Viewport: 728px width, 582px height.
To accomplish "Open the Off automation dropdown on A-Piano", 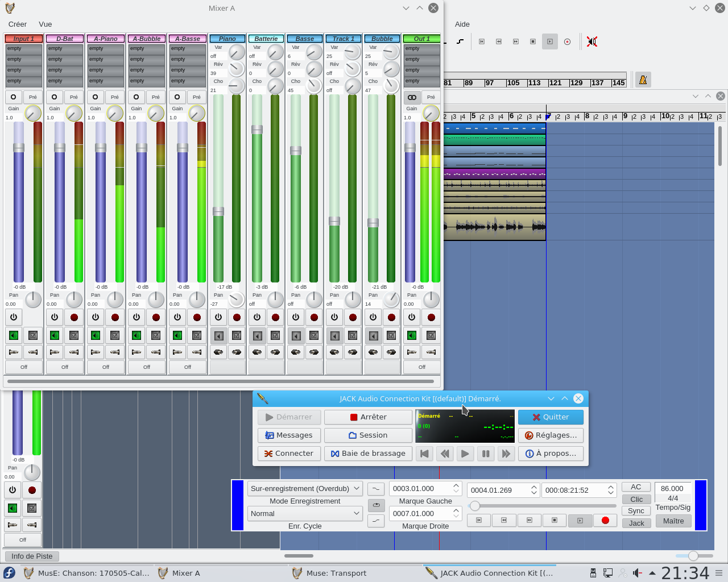I will tap(106, 367).
